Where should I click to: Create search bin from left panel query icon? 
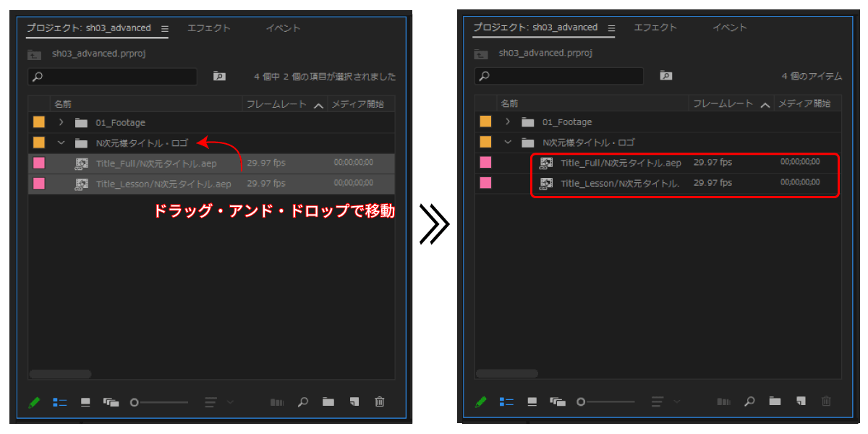coord(219,76)
